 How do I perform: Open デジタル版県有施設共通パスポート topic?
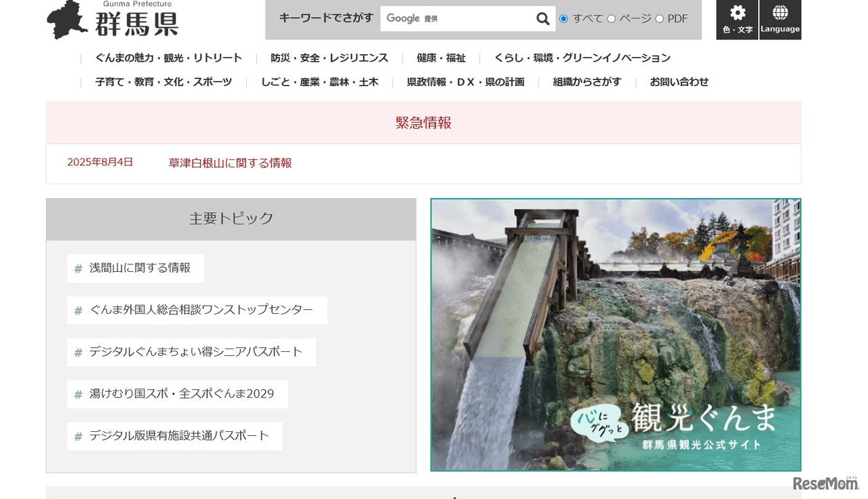(175, 436)
